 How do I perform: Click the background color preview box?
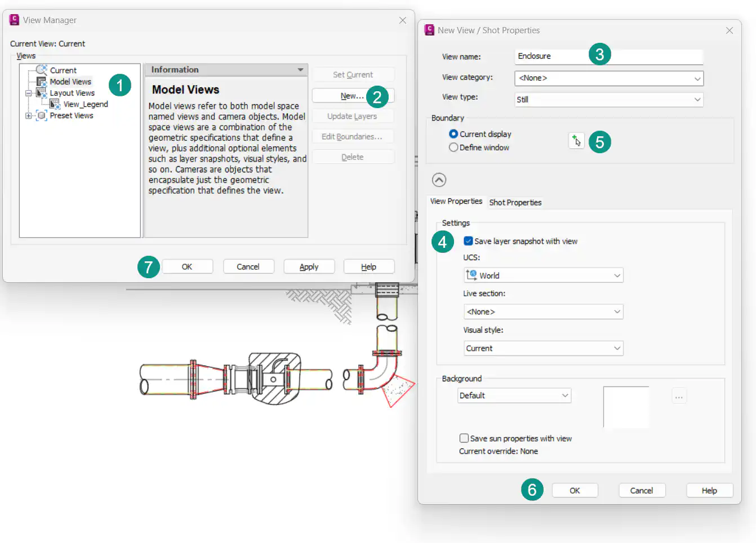tap(626, 407)
